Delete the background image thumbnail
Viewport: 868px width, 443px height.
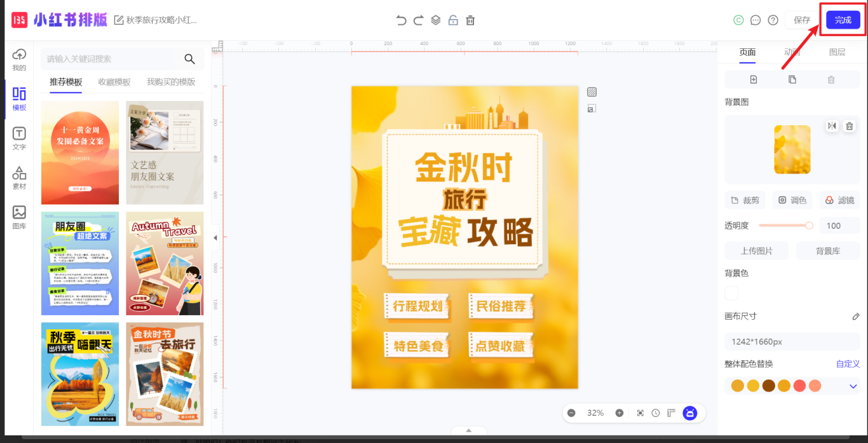(x=849, y=126)
